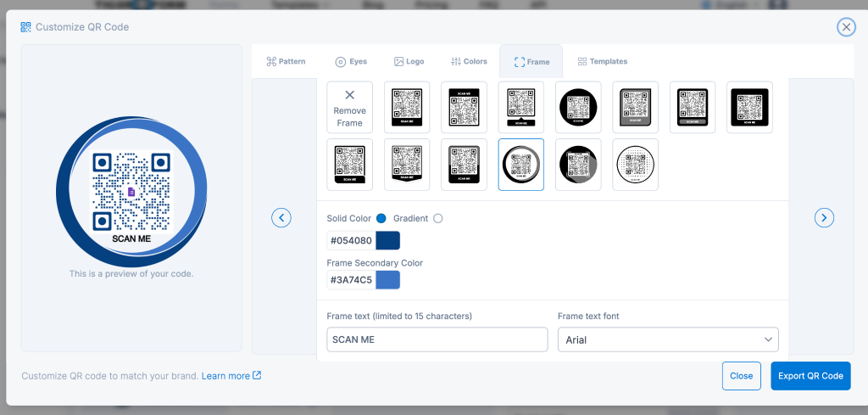Screen dimensions: 868x415
Task: Switch to the Pattern tab
Action: coord(286,61)
